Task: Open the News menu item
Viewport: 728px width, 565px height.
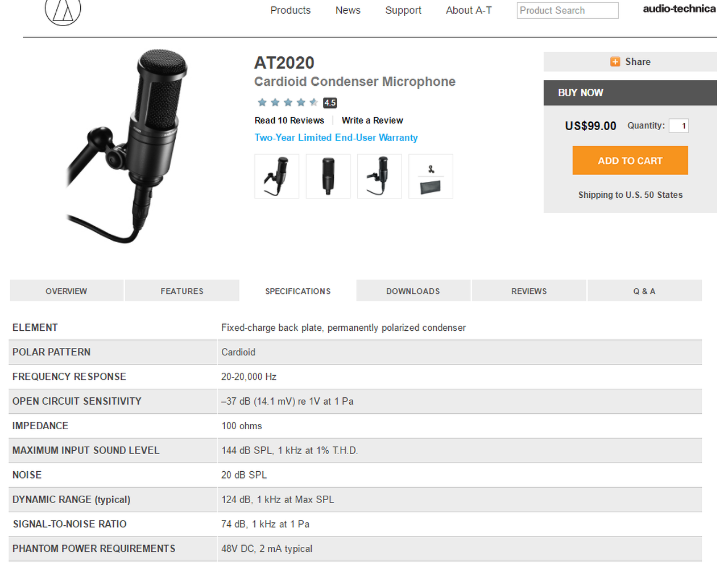Action: click(348, 10)
